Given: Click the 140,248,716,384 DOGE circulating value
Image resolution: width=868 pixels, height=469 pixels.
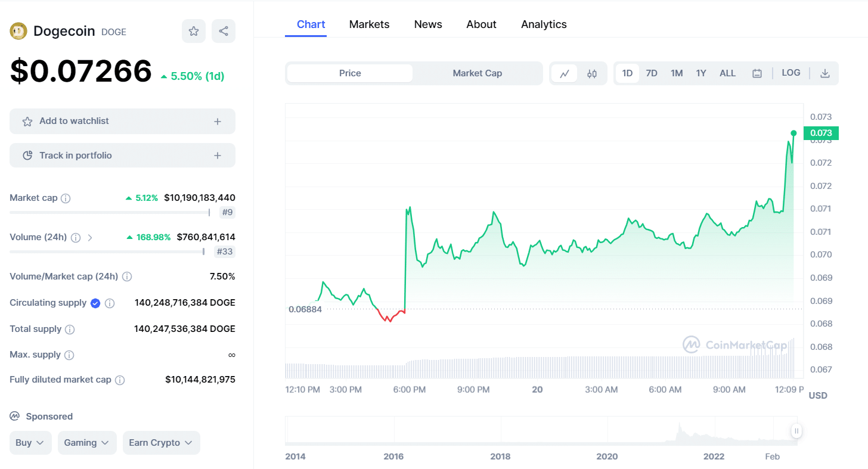Looking at the screenshot, I should tap(185, 303).
